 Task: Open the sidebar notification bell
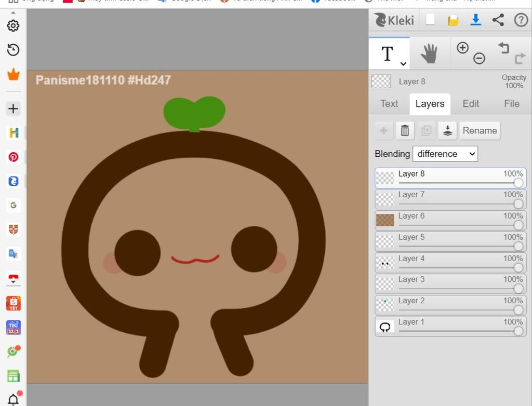[14, 399]
